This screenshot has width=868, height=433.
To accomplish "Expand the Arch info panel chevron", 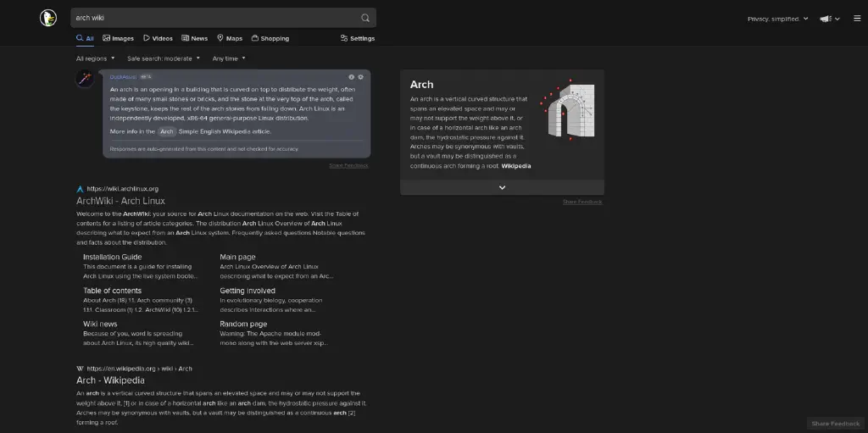I will tap(502, 188).
